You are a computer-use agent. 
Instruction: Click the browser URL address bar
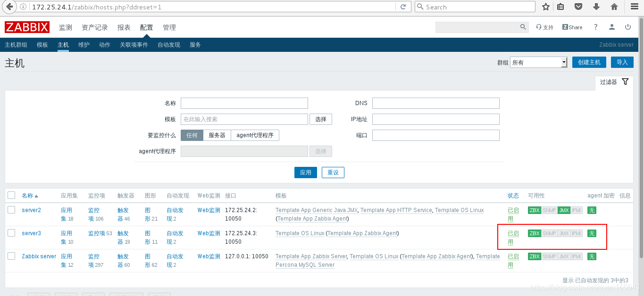coord(212,7)
